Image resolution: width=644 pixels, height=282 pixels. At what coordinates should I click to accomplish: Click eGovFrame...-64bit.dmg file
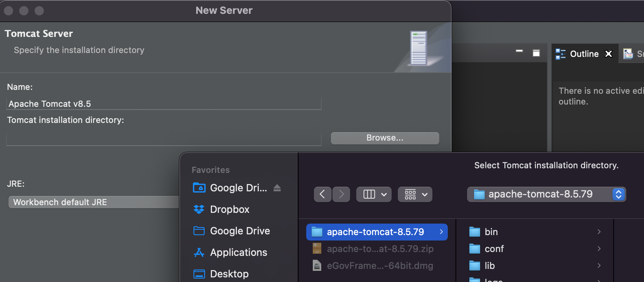(x=380, y=266)
